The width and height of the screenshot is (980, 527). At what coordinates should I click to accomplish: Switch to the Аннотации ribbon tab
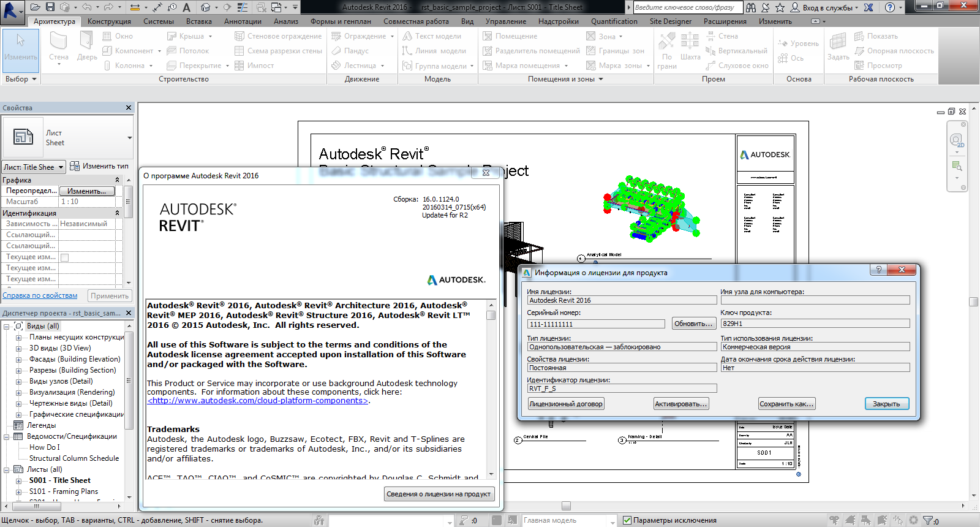pyautogui.click(x=243, y=21)
